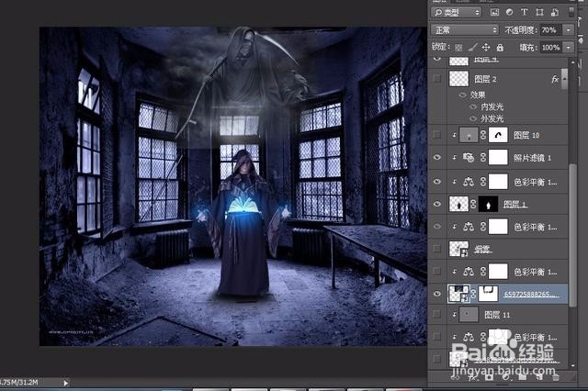The image size is (588, 391).
Task: Show the hidden 图层 2 layer
Action: (x=437, y=79)
